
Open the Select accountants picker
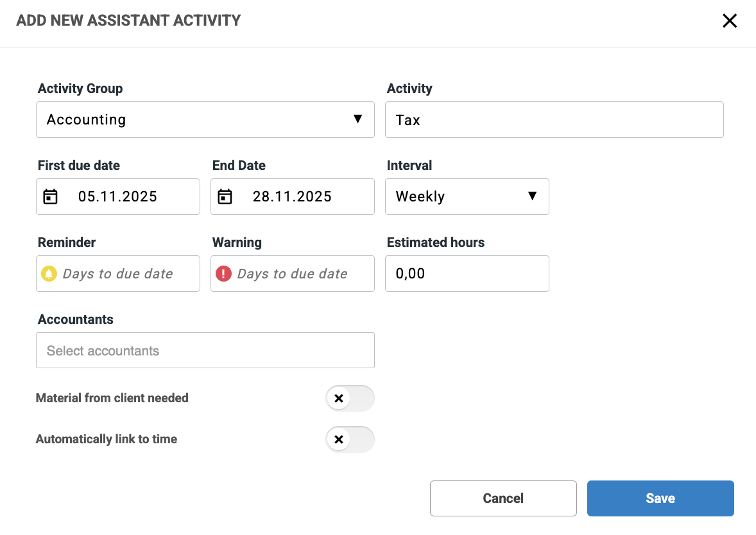point(205,350)
